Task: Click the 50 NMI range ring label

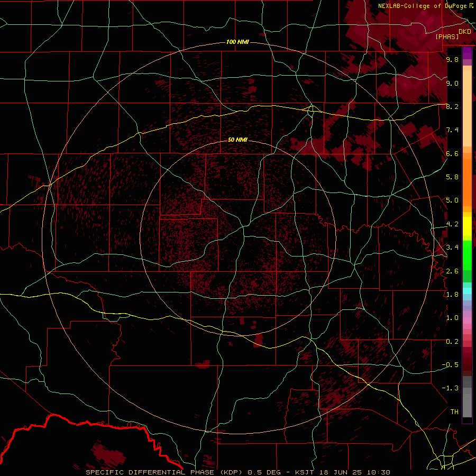Action: point(237,140)
